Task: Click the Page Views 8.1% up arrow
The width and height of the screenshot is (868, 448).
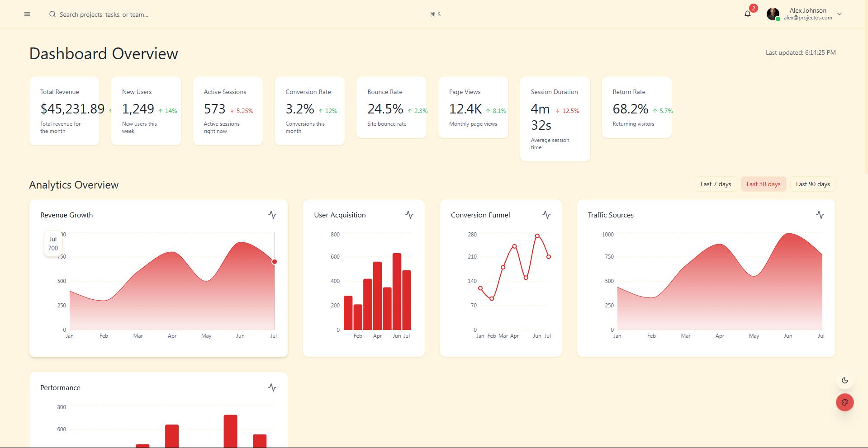Action: click(488, 111)
